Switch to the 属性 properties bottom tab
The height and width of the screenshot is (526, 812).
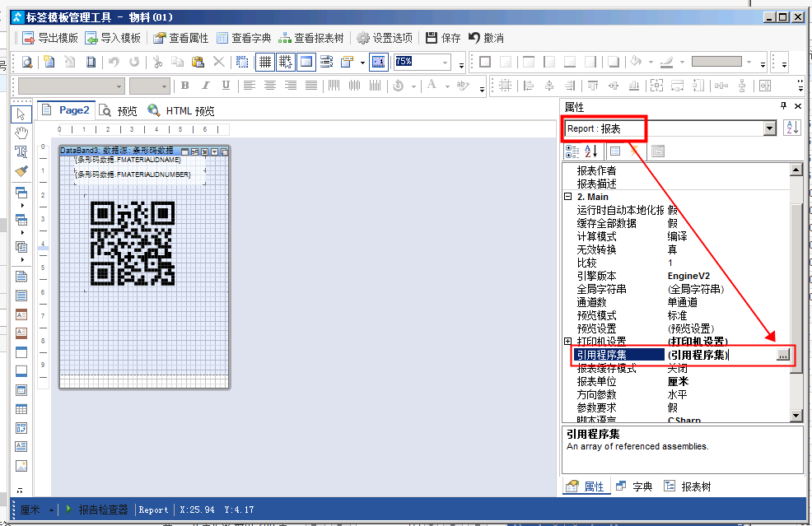pos(586,486)
